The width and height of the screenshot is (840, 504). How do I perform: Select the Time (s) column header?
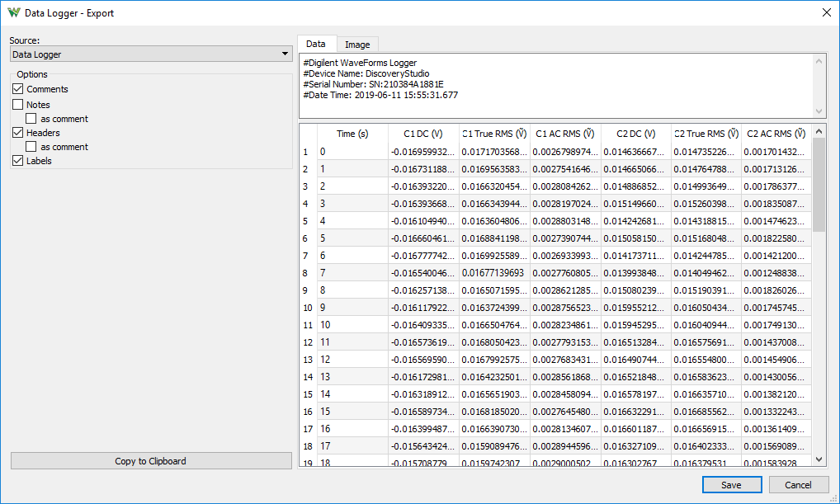(352, 134)
